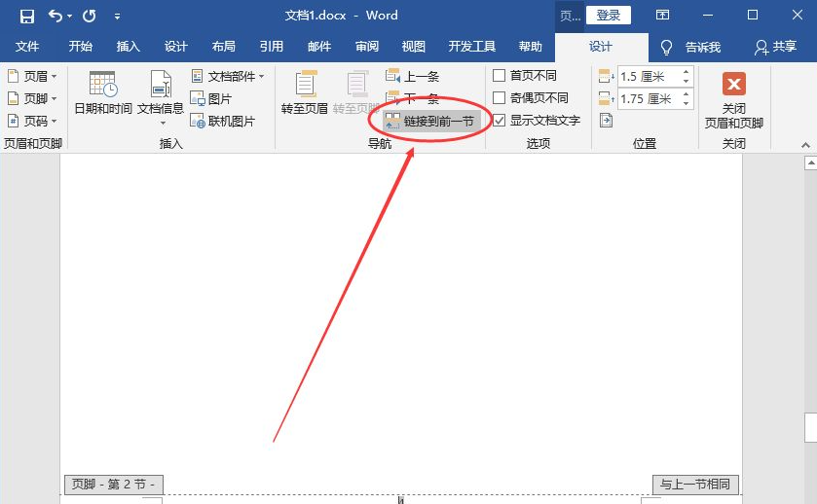Screen dimensions: 817x504
Task: Click the 登录 sign-in button
Action: click(608, 16)
